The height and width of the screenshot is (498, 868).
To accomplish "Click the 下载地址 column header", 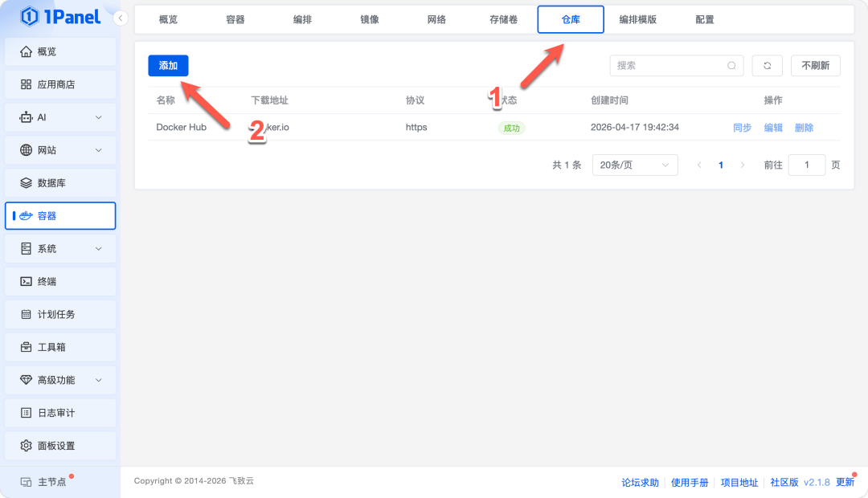I will 269,100.
